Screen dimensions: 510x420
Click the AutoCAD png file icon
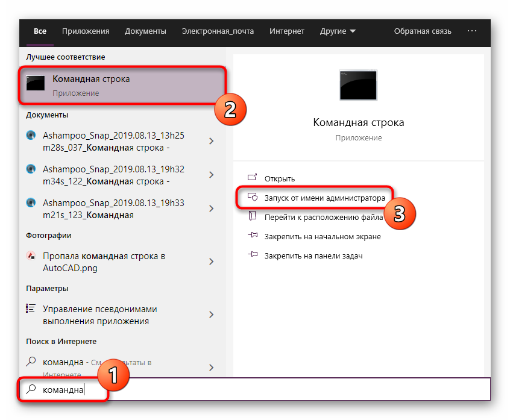coord(31,256)
